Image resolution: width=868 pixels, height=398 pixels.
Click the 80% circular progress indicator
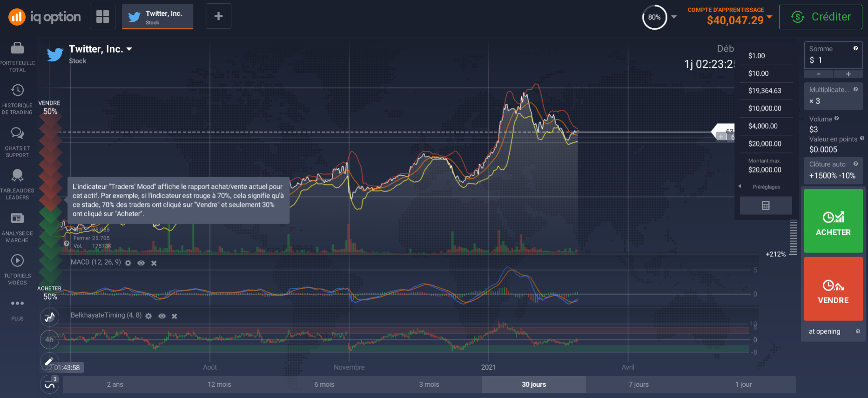pos(654,17)
